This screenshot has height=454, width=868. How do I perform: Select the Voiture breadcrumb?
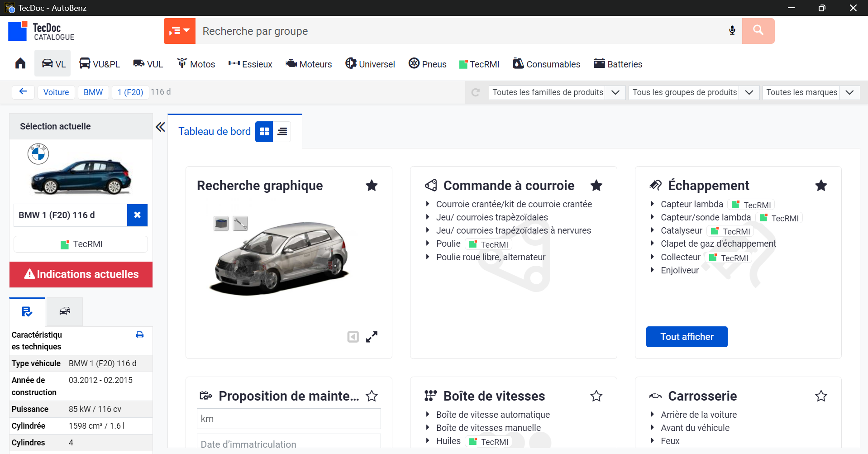click(56, 92)
